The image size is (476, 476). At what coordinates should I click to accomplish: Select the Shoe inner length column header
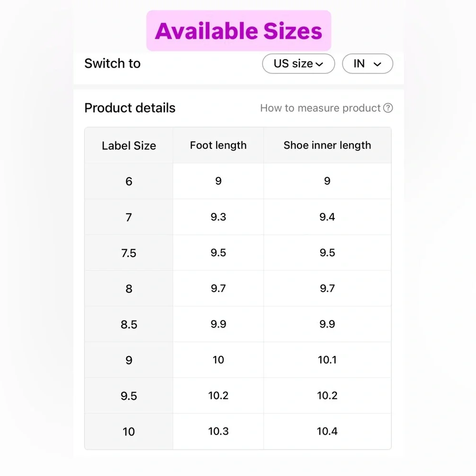pos(327,145)
